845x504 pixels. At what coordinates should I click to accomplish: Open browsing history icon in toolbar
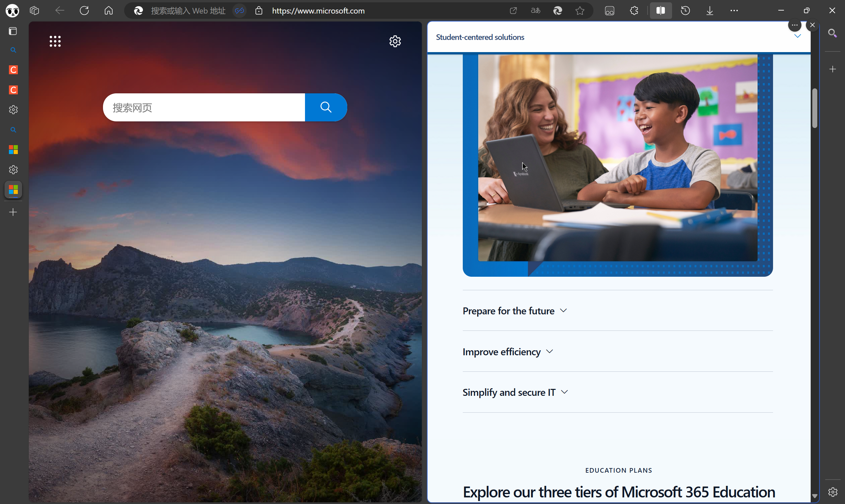click(685, 11)
